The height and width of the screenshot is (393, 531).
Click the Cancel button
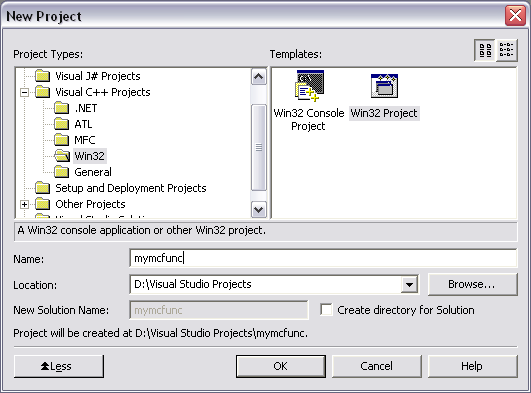(x=377, y=366)
